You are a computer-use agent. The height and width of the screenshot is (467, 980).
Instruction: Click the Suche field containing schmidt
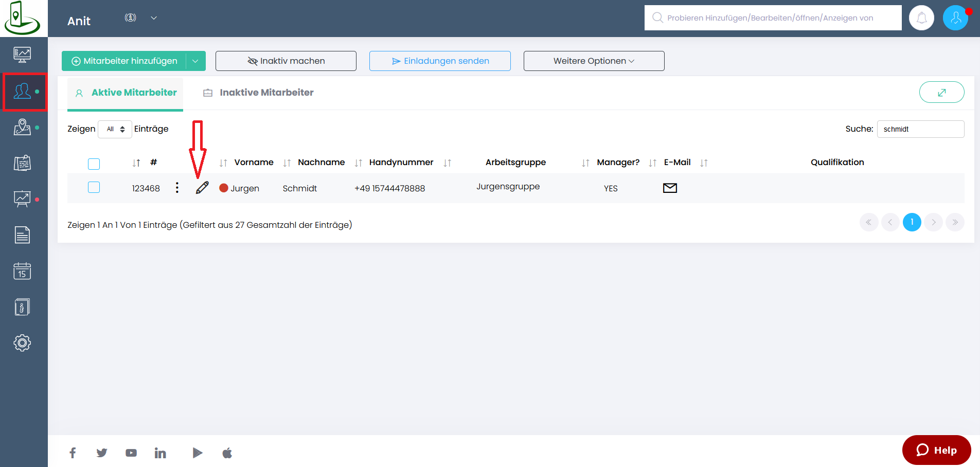pos(920,129)
